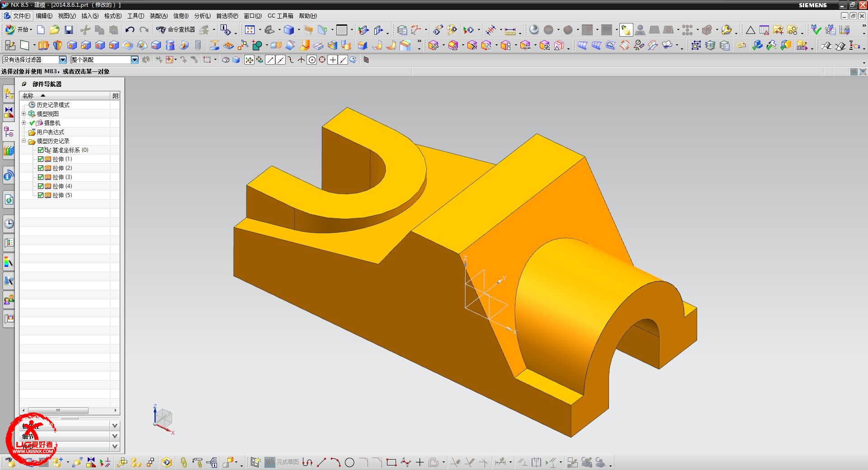This screenshot has height=470, width=868.
Task: Click the Undo arrow icon
Action: [130, 30]
